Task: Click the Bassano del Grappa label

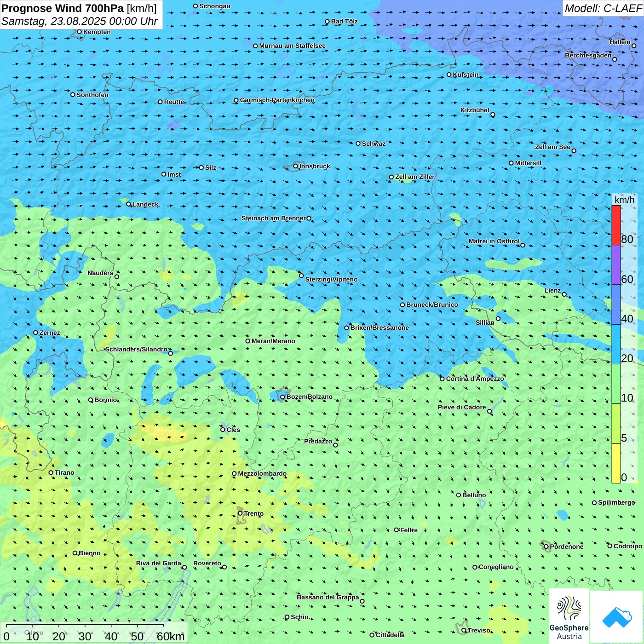Action: pyautogui.click(x=328, y=597)
